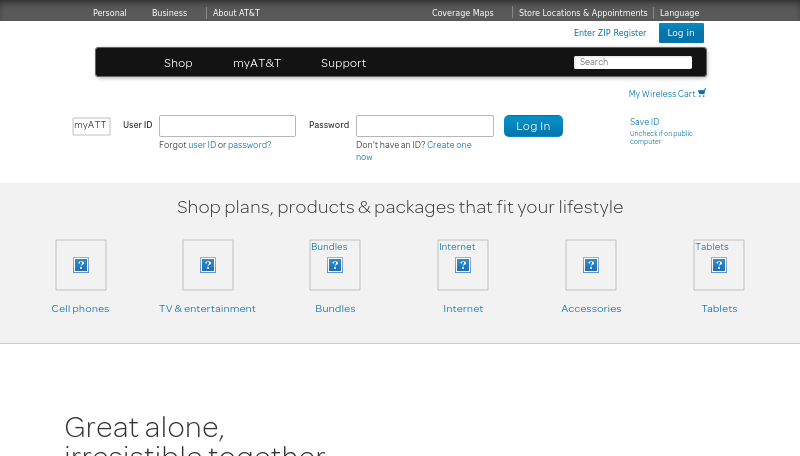Open the Language selector

tap(680, 13)
